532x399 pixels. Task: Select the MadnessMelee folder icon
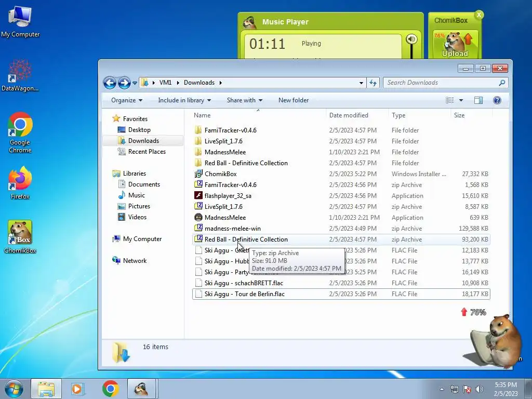point(198,152)
